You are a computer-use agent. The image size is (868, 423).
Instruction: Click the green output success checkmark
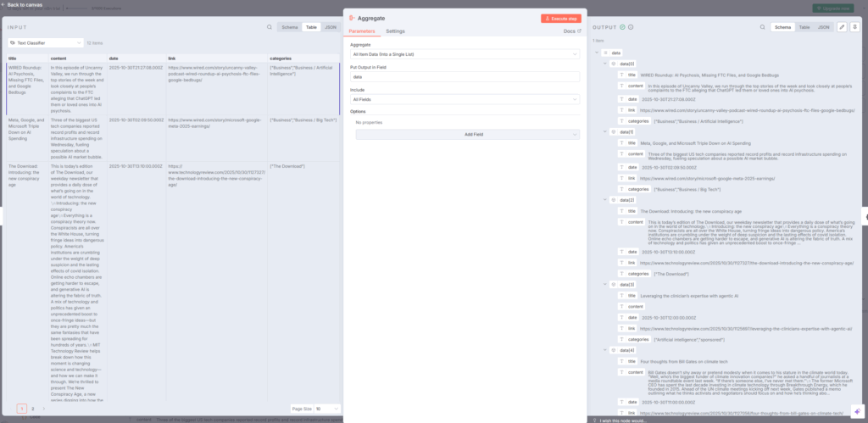coord(623,27)
